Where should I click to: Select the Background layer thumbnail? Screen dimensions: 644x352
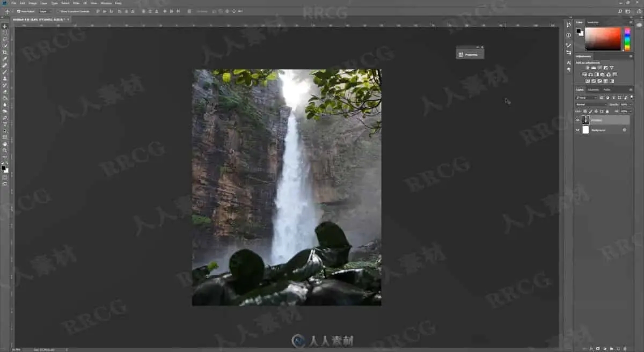coord(586,130)
